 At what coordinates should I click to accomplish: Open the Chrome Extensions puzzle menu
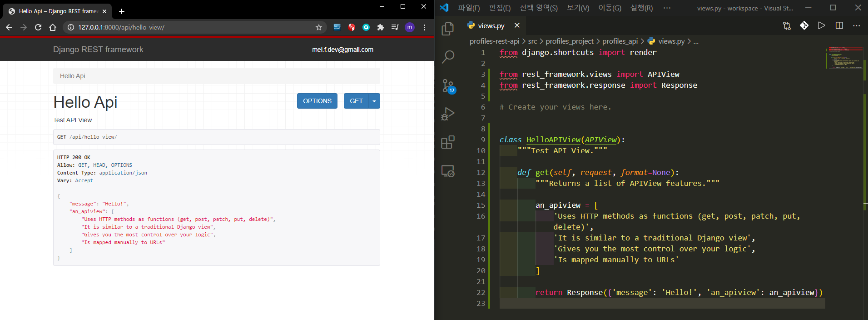coord(381,27)
